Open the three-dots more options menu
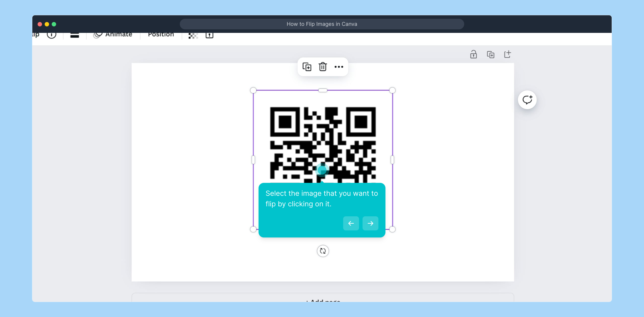Image resolution: width=644 pixels, height=317 pixels. tap(339, 67)
